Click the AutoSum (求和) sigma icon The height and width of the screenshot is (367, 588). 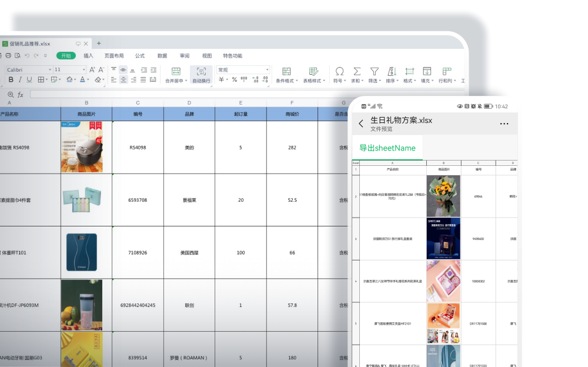(357, 71)
